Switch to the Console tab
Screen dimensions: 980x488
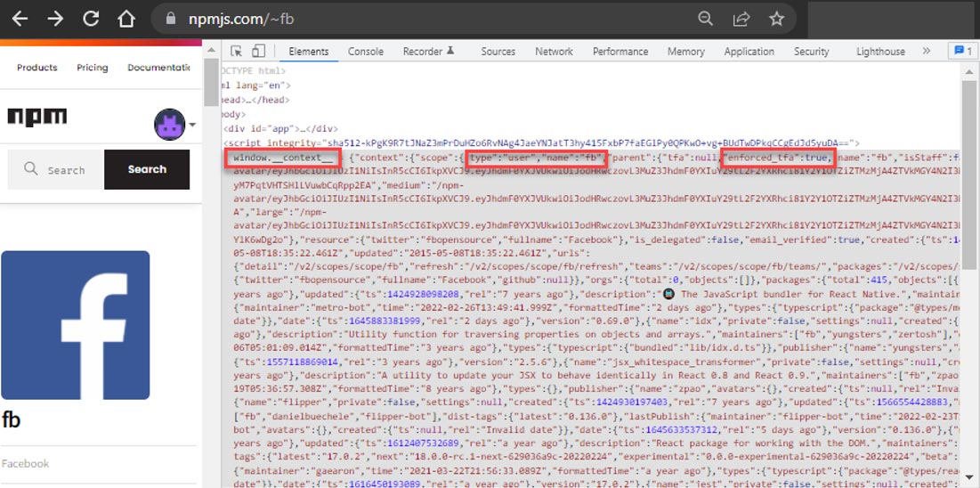(x=366, y=52)
